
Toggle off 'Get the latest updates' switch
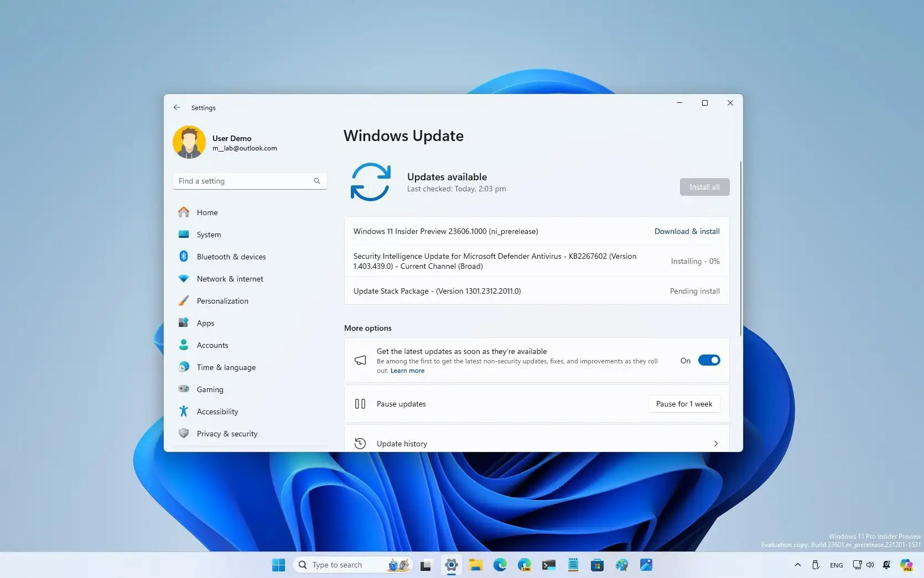pyautogui.click(x=709, y=360)
